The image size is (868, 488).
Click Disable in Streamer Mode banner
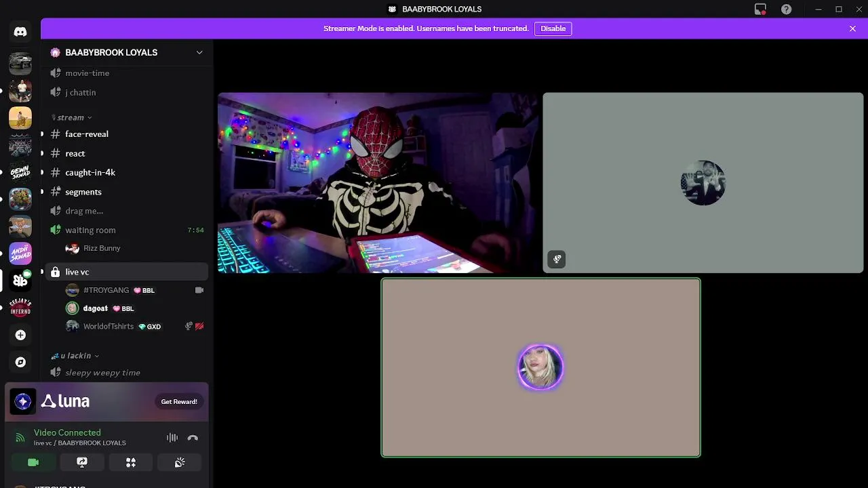coord(553,28)
